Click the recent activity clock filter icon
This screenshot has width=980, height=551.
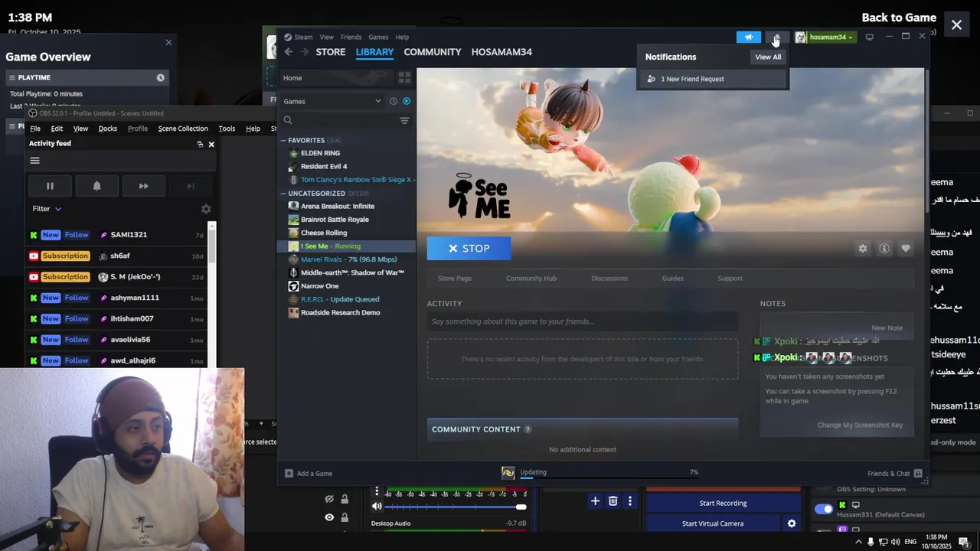pyautogui.click(x=394, y=101)
